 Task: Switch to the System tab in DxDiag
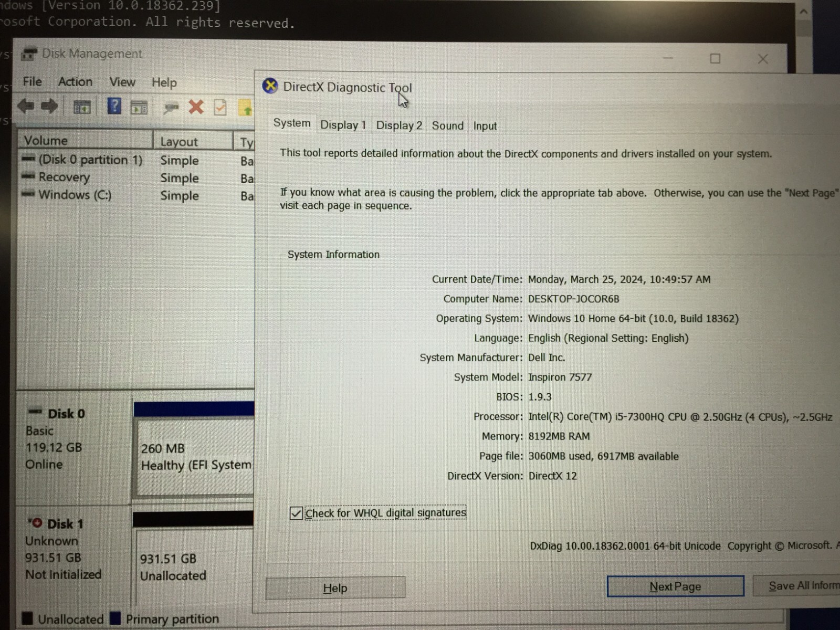click(291, 123)
